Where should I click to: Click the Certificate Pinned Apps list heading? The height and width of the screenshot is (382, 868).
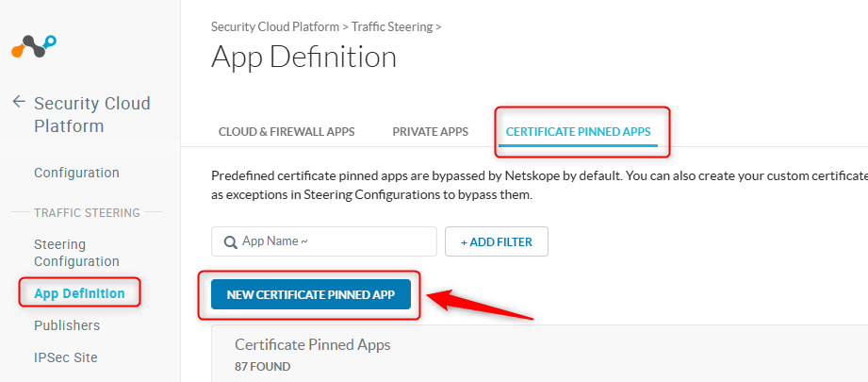[x=313, y=345]
